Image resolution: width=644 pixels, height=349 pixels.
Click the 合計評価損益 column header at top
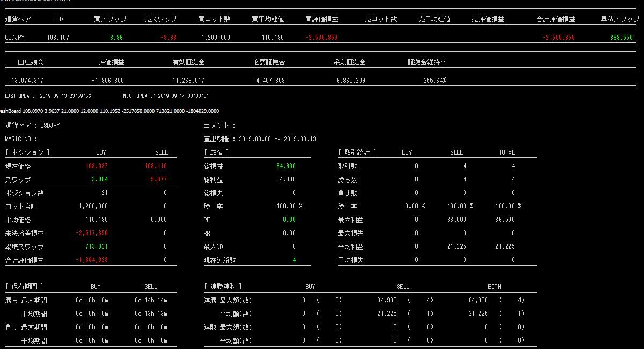click(x=555, y=19)
